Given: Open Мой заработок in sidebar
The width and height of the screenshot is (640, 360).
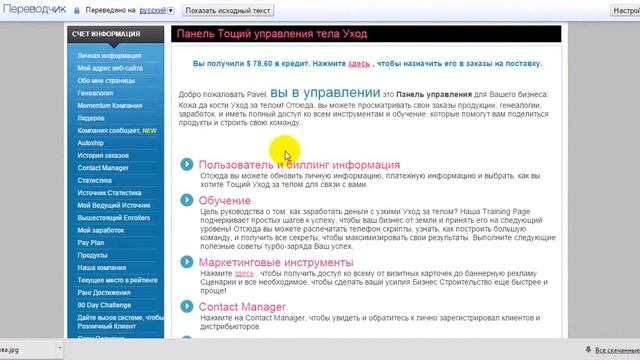Looking at the screenshot, I should click(x=100, y=230).
